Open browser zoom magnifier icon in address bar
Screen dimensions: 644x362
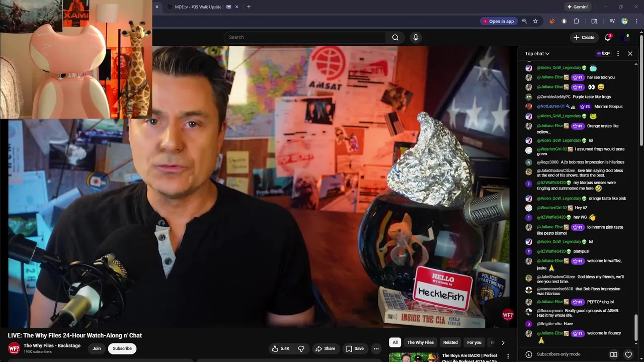524,21
